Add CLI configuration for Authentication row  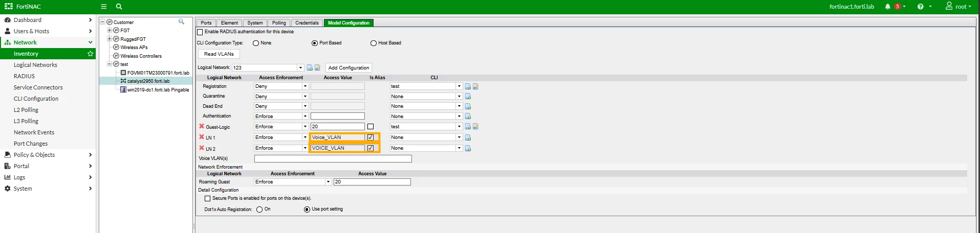(468, 116)
